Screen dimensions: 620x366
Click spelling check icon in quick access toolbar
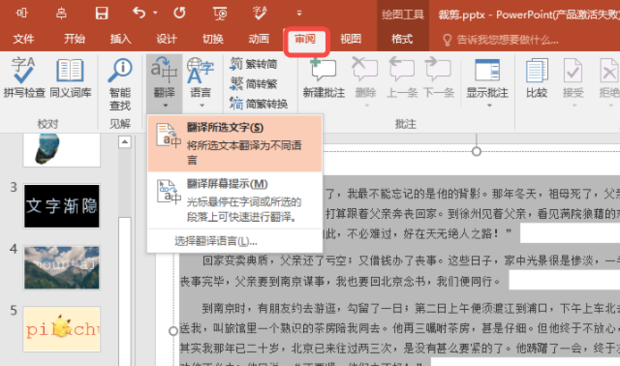pos(260,13)
